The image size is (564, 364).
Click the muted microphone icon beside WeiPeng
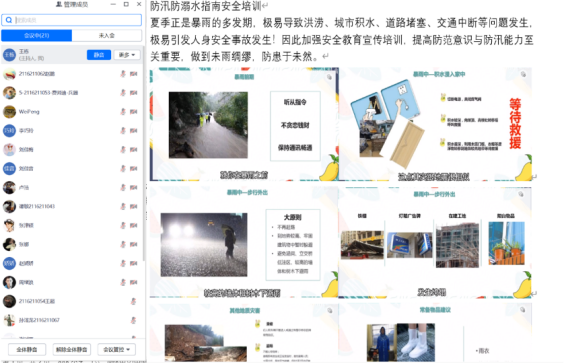click(x=123, y=112)
